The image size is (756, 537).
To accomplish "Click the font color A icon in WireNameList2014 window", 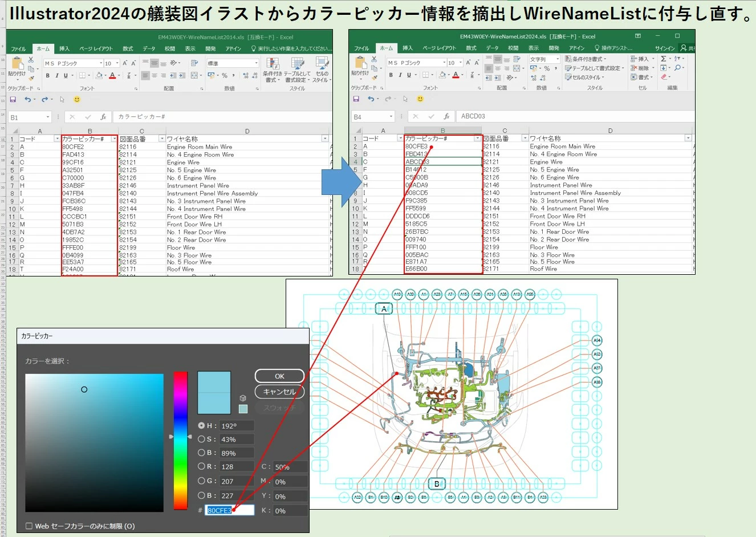I will (112, 75).
